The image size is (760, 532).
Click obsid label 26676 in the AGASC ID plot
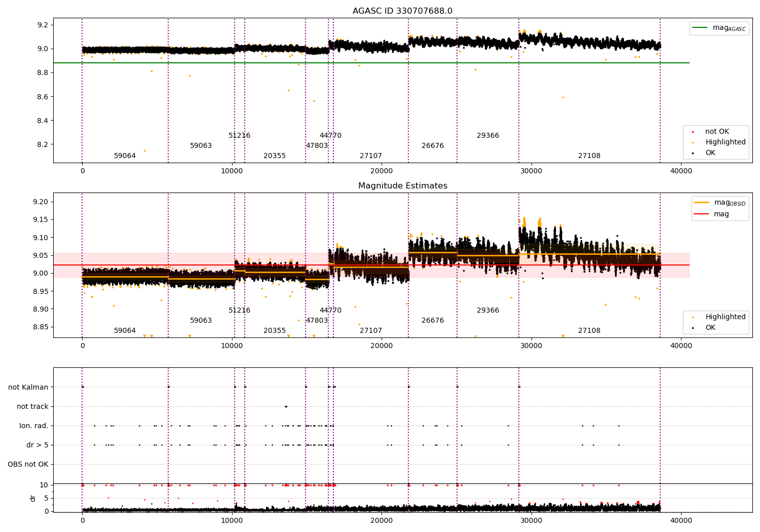click(433, 146)
